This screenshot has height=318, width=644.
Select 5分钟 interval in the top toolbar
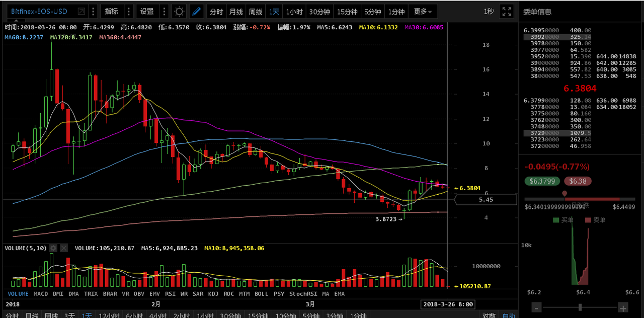pyautogui.click(x=373, y=12)
